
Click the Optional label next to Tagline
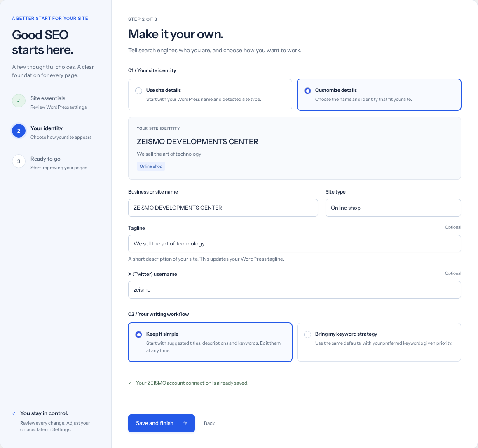[x=453, y=227]
